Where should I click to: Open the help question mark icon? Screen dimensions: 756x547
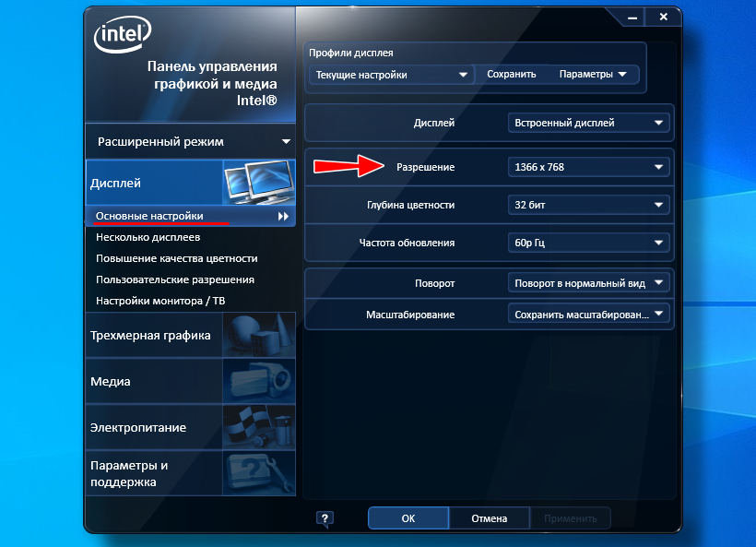coord(325,519)
